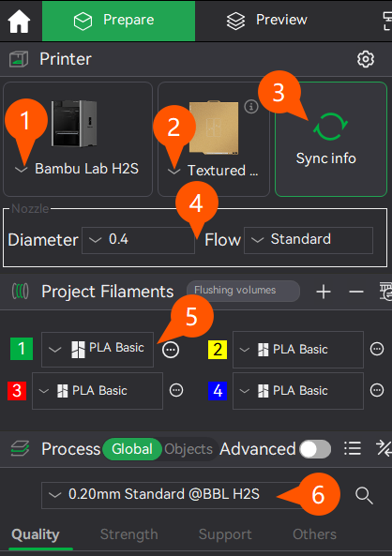The width and height of the screenshot is (392, 556).
Task: Open the Strength settings tab
Action: 129,534
